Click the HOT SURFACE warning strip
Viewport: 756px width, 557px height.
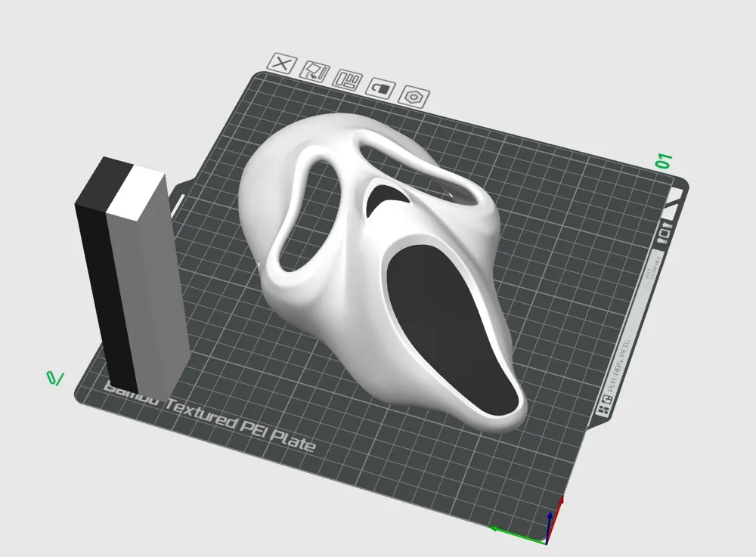point(652,270)
